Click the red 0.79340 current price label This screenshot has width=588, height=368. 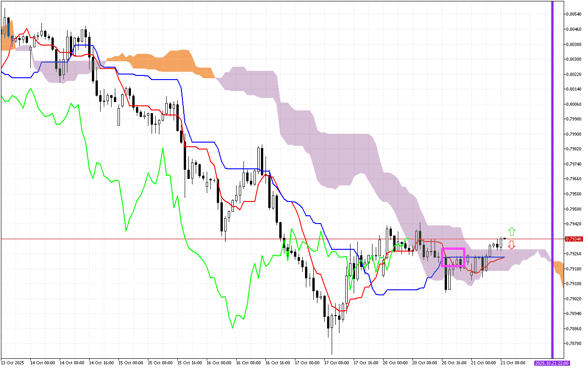pyautogui.click(x=574, y=239)
